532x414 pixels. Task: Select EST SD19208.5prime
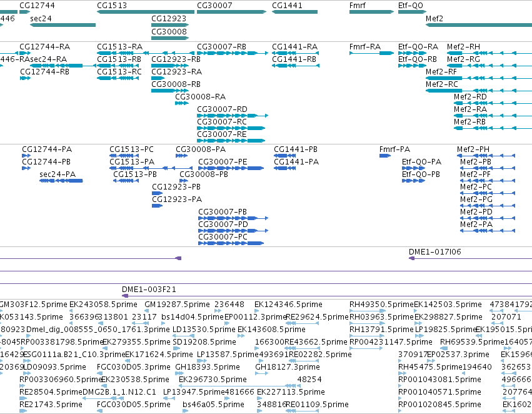click(204, 342)
